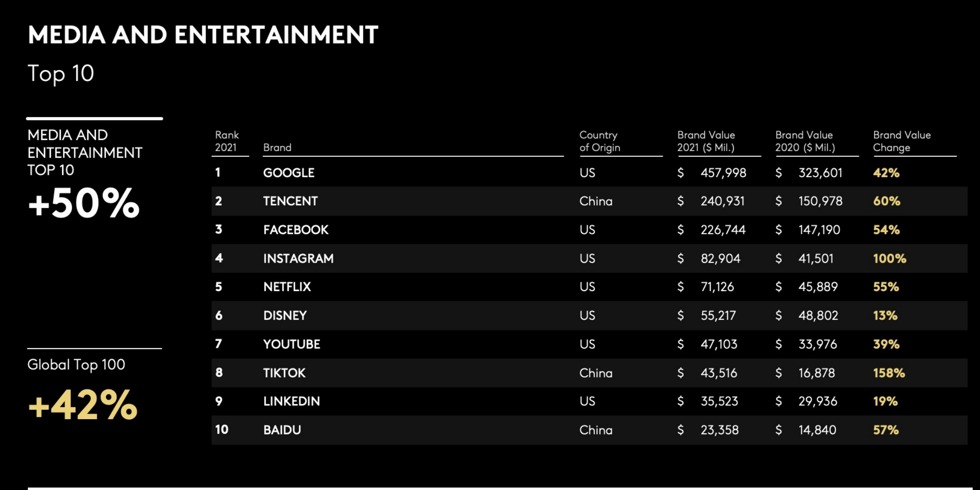Click the Brand Value 2020 header
Viewport: 980px width, 490px height.
(805, 141)
